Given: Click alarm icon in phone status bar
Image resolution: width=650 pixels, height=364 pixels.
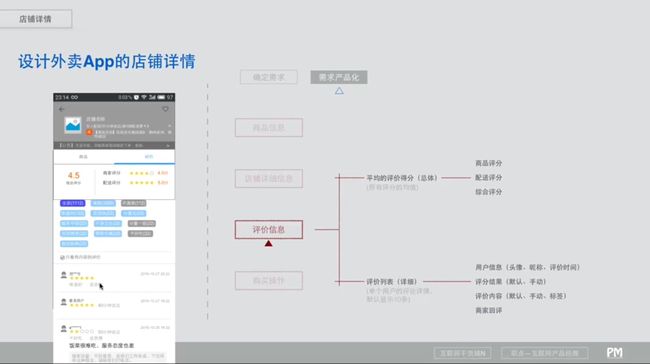Looking at the screenshot, I should tap(136, 97).
